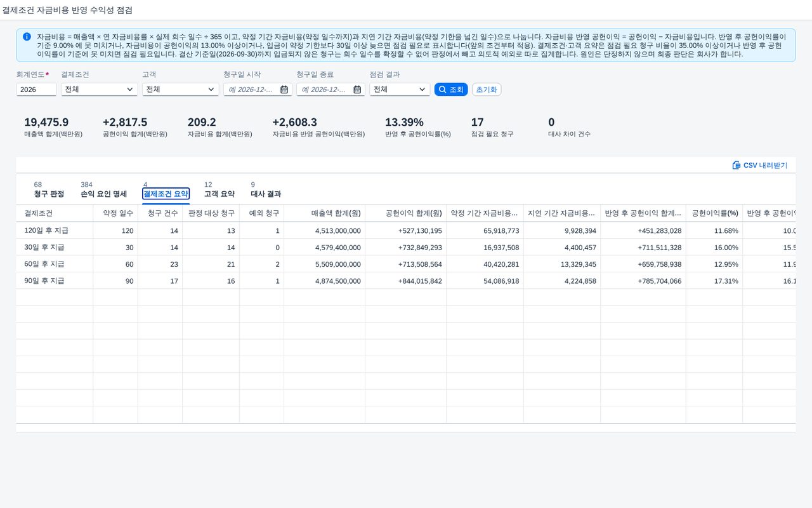
Task: Select the 30일 후 지급 row label
Action: (x=44, y=247)
